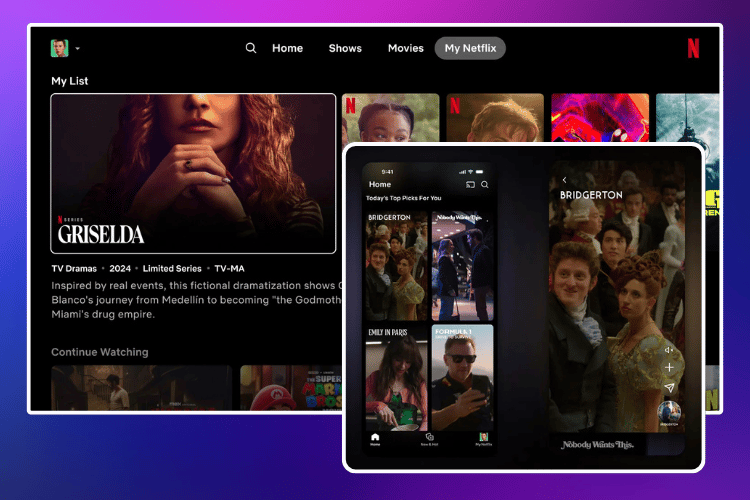The width and height of the screenshot is (750, 500).
Task: Click the "My List" row heading
Action: click(69, 81)
